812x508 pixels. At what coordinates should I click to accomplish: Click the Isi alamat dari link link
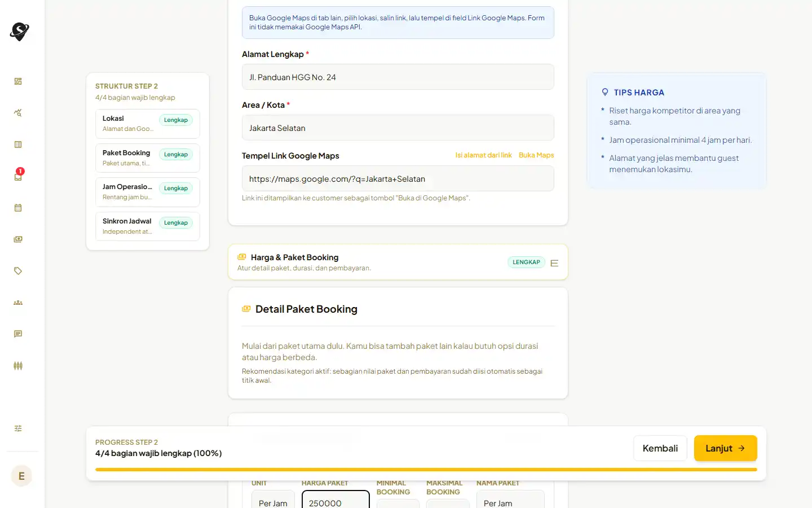tap(484, 155)
